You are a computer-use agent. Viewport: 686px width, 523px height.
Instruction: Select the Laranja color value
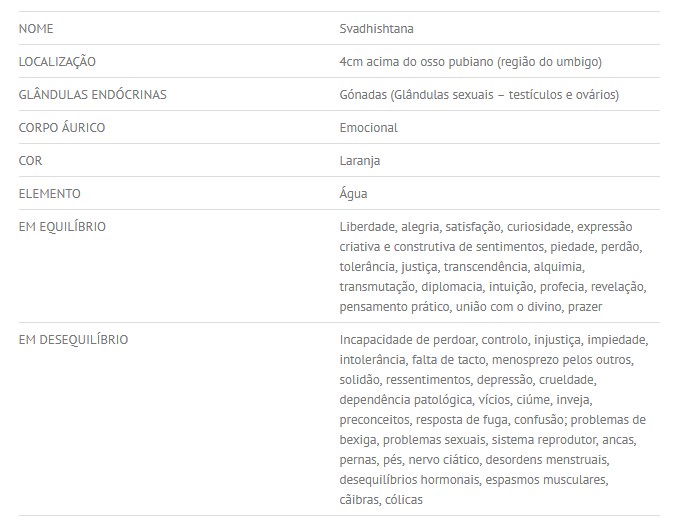(359, 160)
